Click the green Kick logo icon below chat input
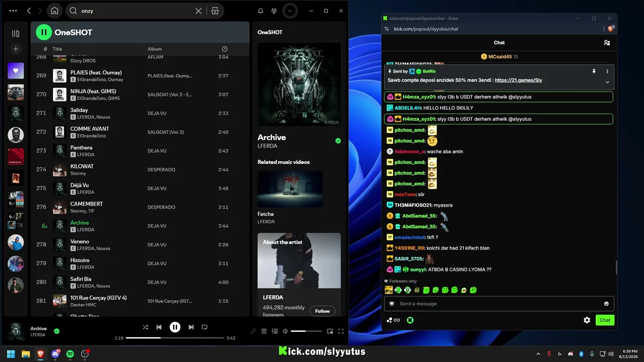This screenshot has height=362, width=644. [x=410, y=320]
